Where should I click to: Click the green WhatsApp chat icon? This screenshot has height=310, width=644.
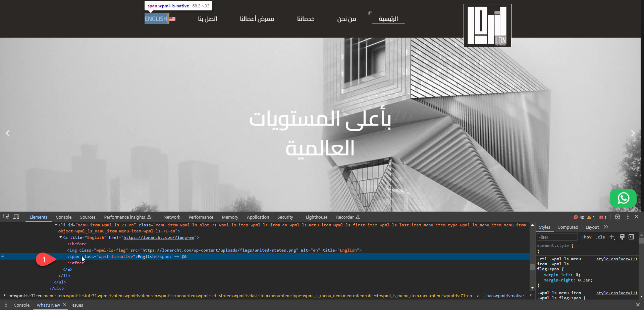tap(623, 198)
